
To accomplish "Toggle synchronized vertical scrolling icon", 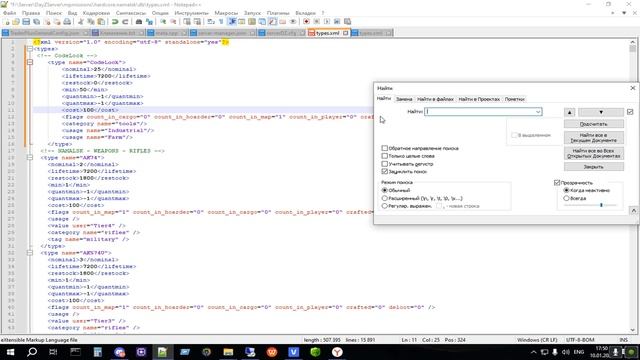I will pyautogui.click(x=187, y=22).
